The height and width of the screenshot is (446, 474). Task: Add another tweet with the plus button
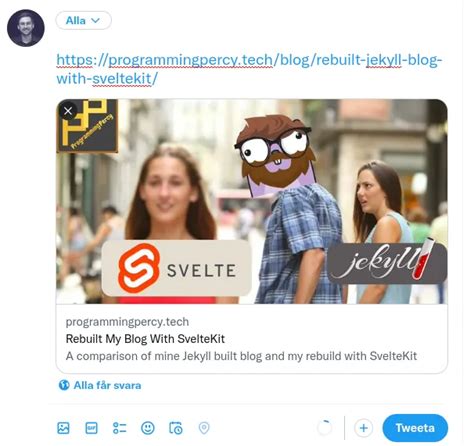pos(363,428)
